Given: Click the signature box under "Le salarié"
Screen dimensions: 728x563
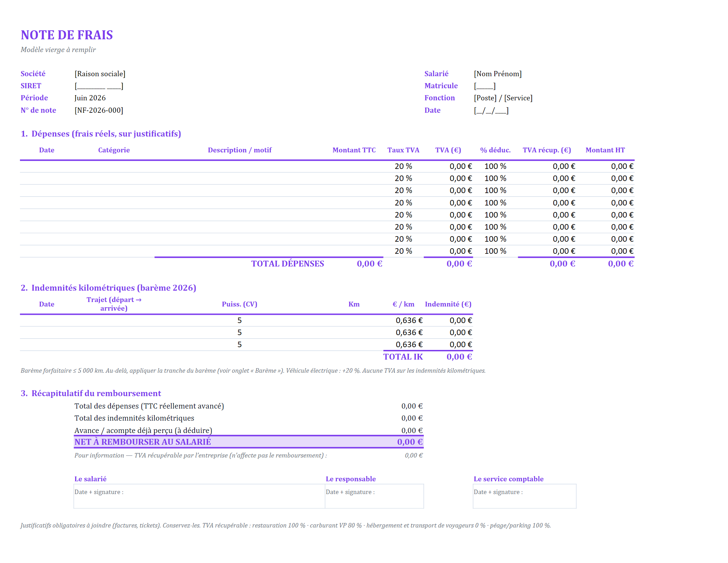Looking at the screenshot, I should click(199, 496).
